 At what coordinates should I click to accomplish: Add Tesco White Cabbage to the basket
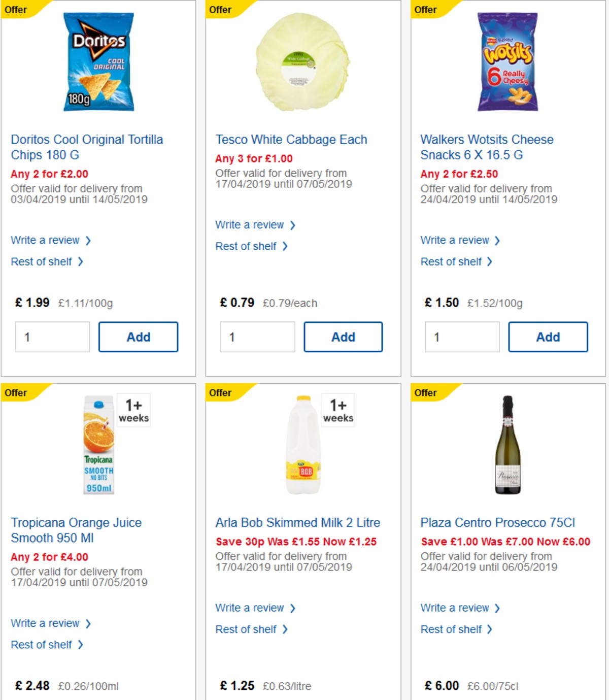click(343, 337)
